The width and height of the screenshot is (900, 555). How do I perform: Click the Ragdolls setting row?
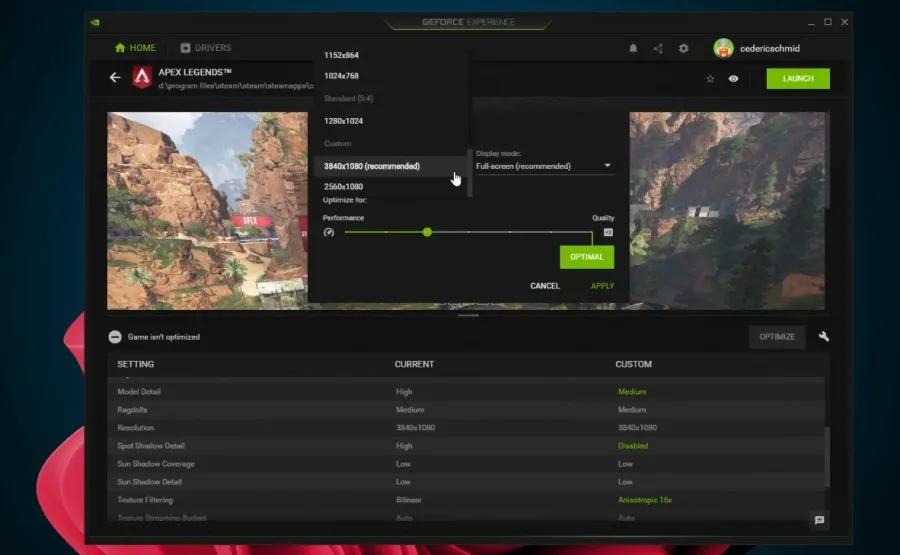(x=466, y=410)
